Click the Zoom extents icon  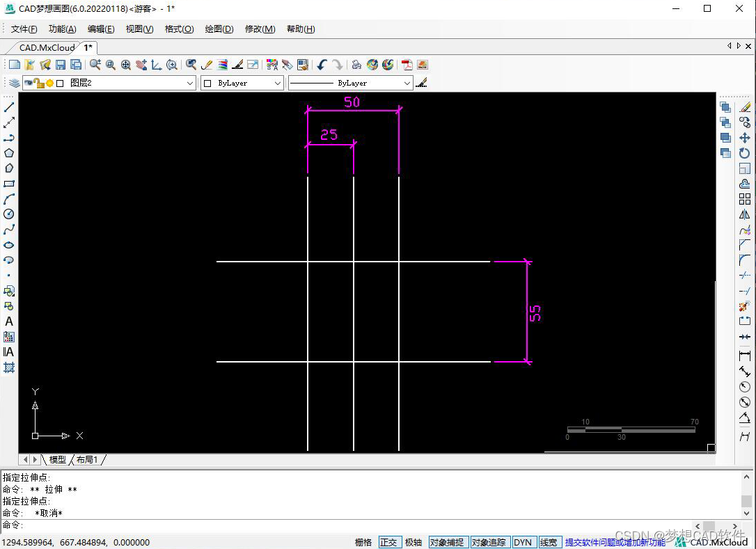pyautogui.click(x=126, y=65)
